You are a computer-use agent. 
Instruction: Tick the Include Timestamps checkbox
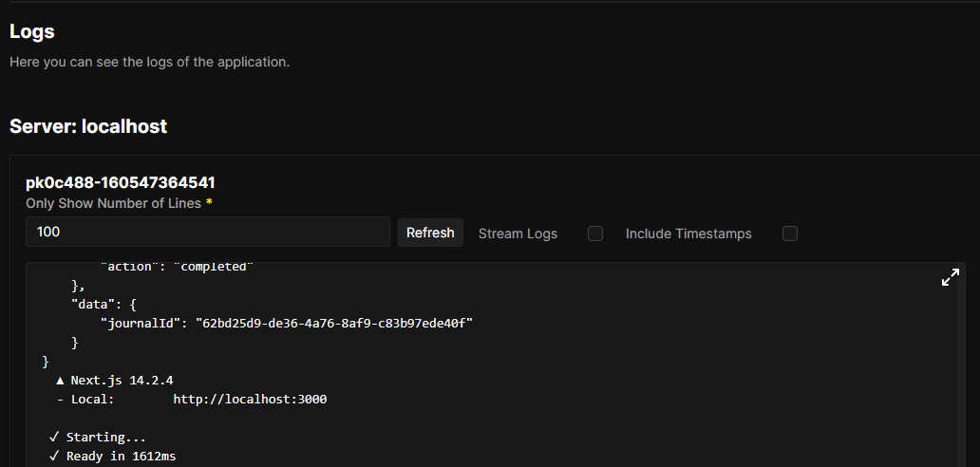click(789, 233)
